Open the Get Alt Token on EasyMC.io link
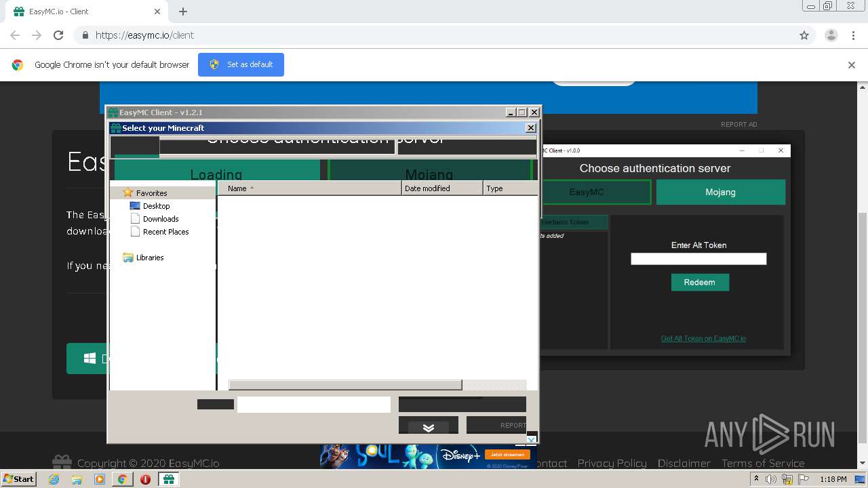Image resolution: width=868 pixels, height=488 pixels. pos(703,338)
